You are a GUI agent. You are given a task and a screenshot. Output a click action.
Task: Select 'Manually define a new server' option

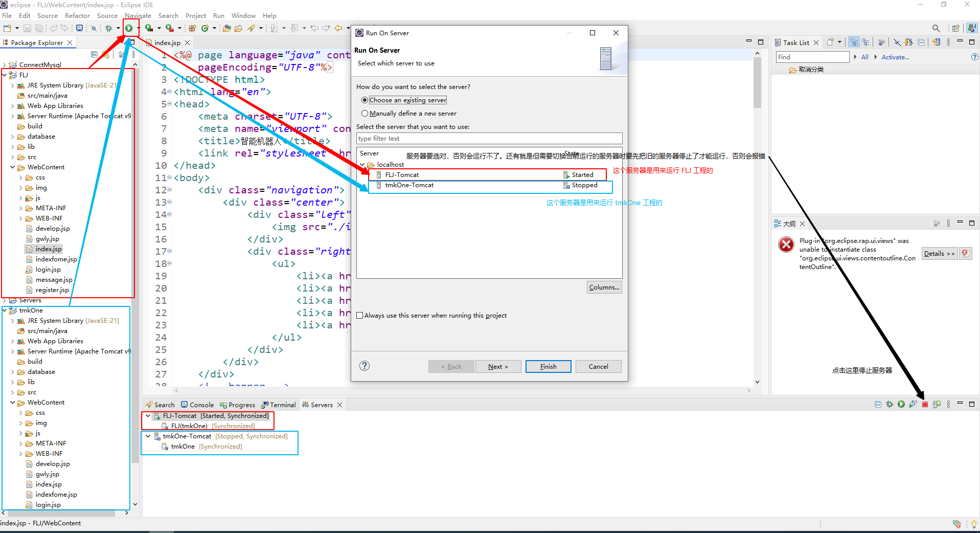(x=364, y=114)
